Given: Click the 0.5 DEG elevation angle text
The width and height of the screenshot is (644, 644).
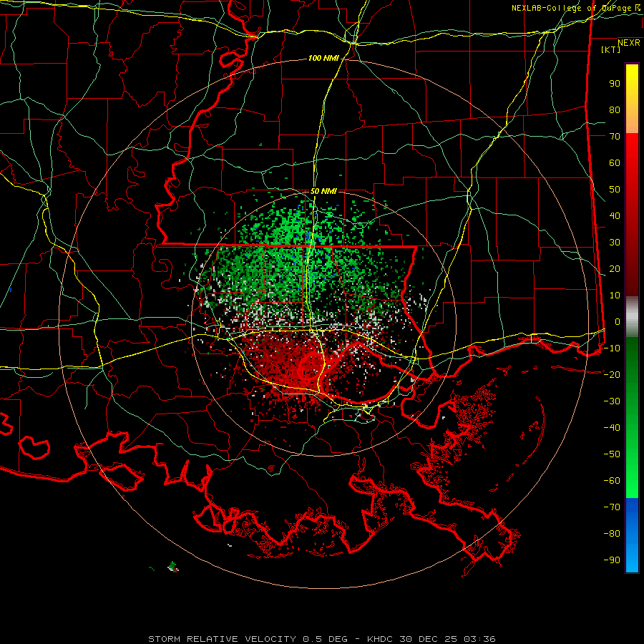Looking at the screenshot, I should (x=326, y=639).
